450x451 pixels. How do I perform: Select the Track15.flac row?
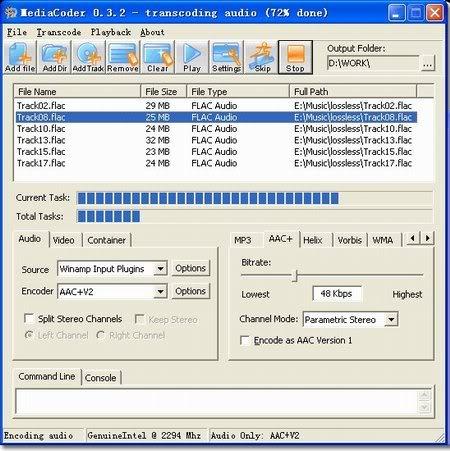216,152
